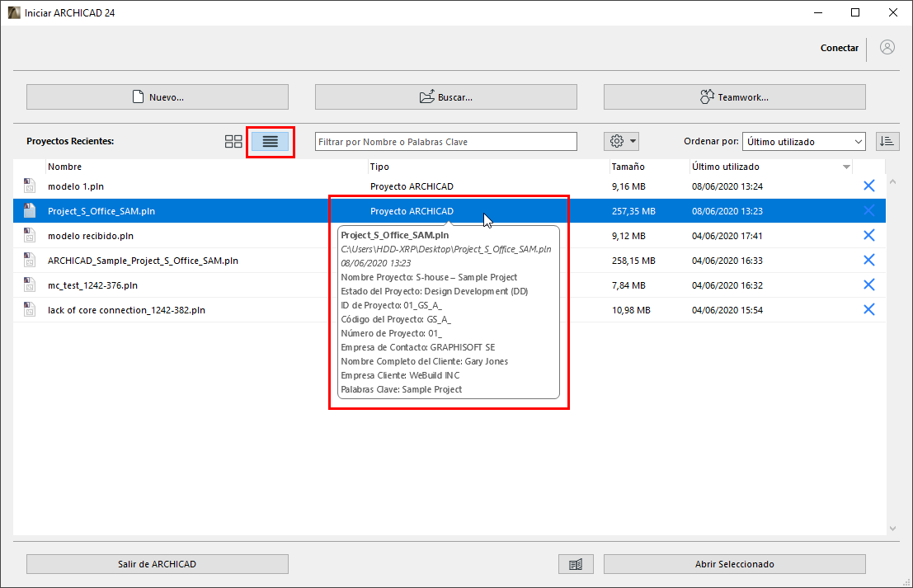Click Salir de ARCHICAD button
The image size is (913, 588).
click(x=158, y=563)
